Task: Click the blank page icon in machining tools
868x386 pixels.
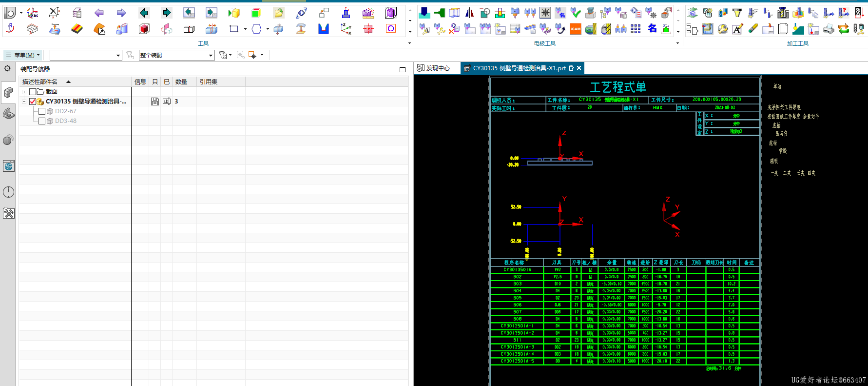Action: click(x=783, y=29)
